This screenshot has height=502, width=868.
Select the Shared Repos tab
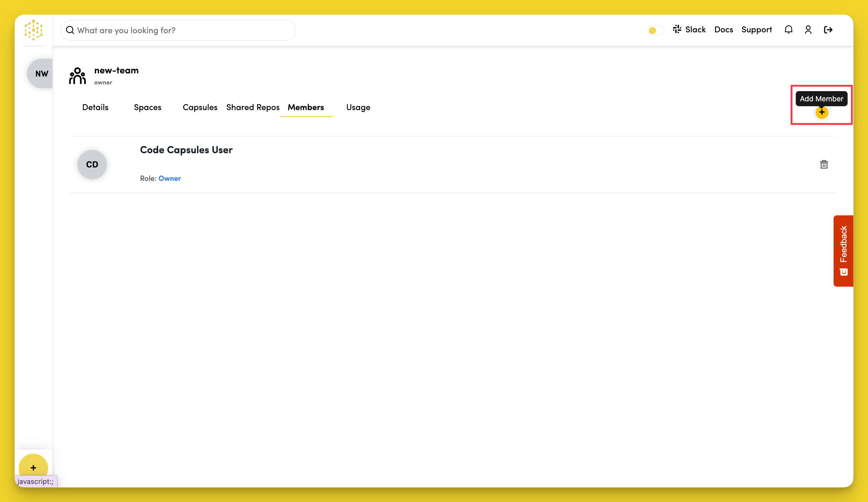pos(253,107)
